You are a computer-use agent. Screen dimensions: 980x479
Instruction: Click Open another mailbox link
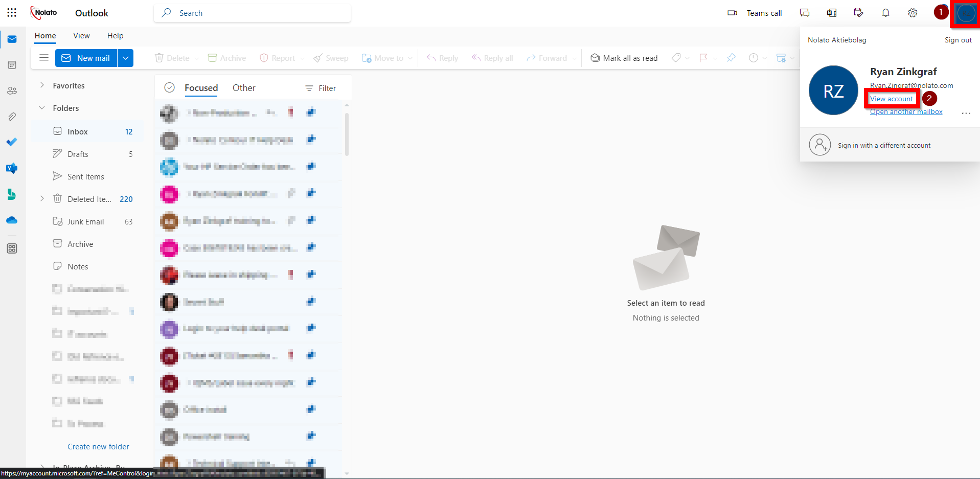pos(906,111)
